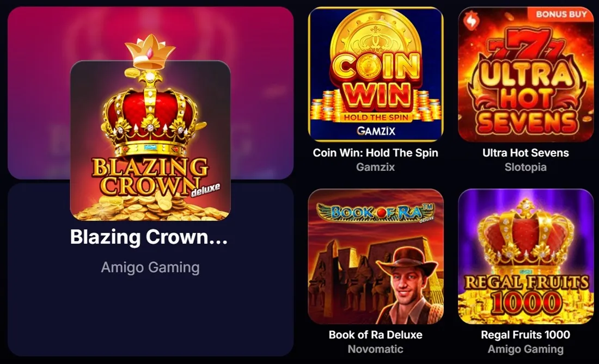Screen dimensions: 599x364
Task: Open the Book of Ra Deluxe thumbnail
Action: [x=376, y=256]
